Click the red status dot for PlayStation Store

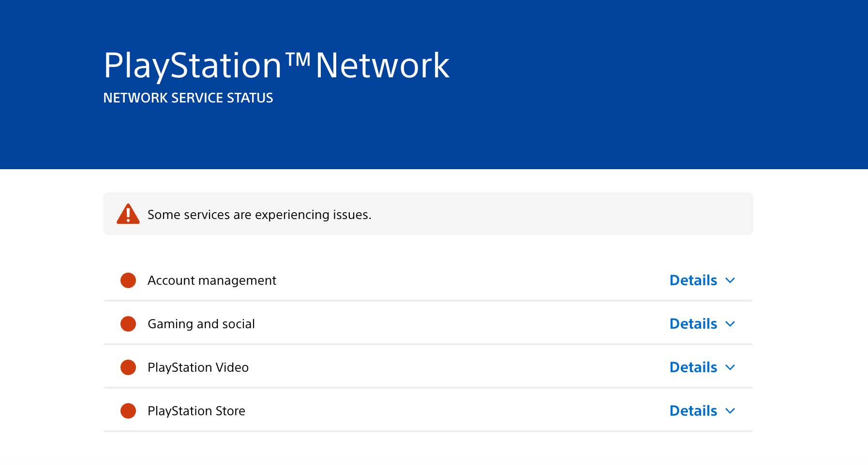(x=128, y=411)
